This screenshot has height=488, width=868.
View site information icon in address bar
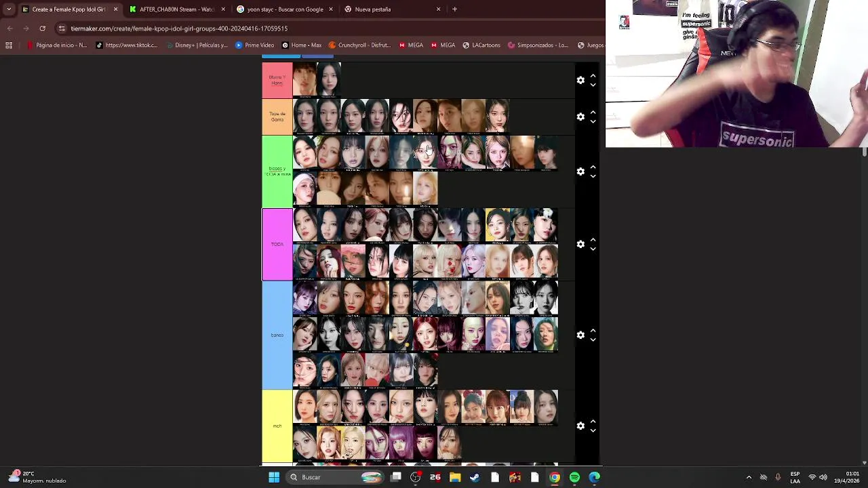click(62, 28)
